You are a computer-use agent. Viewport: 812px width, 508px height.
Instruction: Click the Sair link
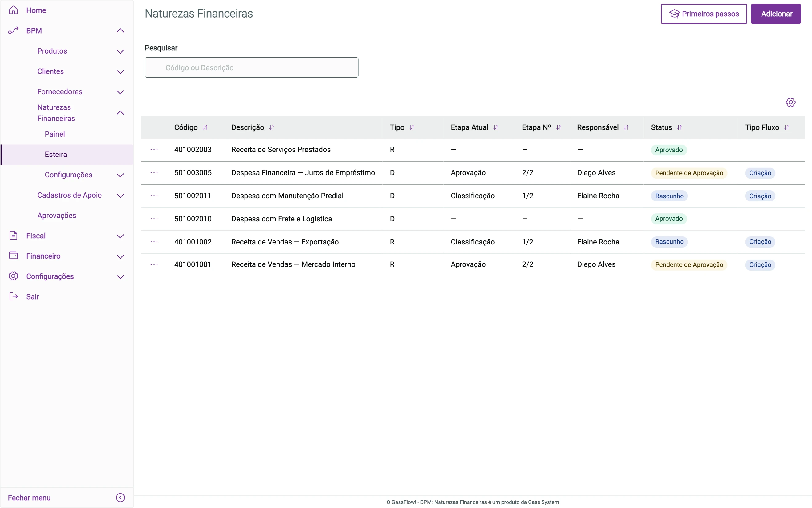click(33, 297)
